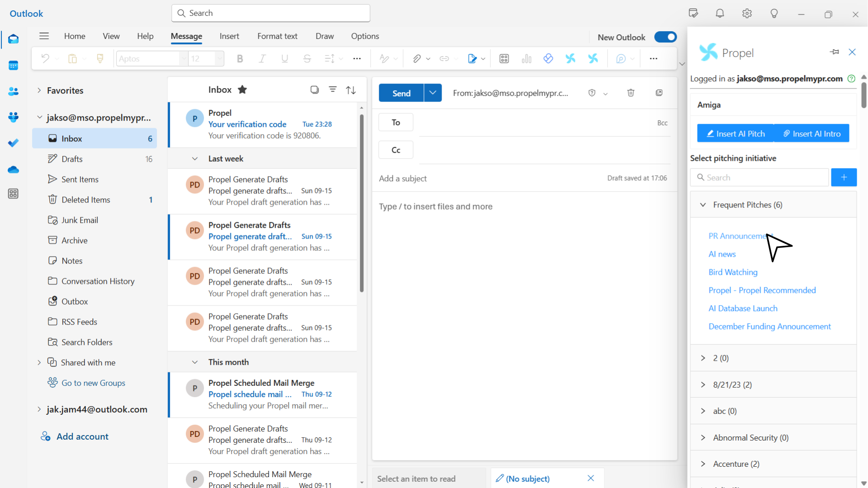This screenshot has width=868, height=488.
Task: Click Insert AI Pitch button
Action: click(736, 133)
